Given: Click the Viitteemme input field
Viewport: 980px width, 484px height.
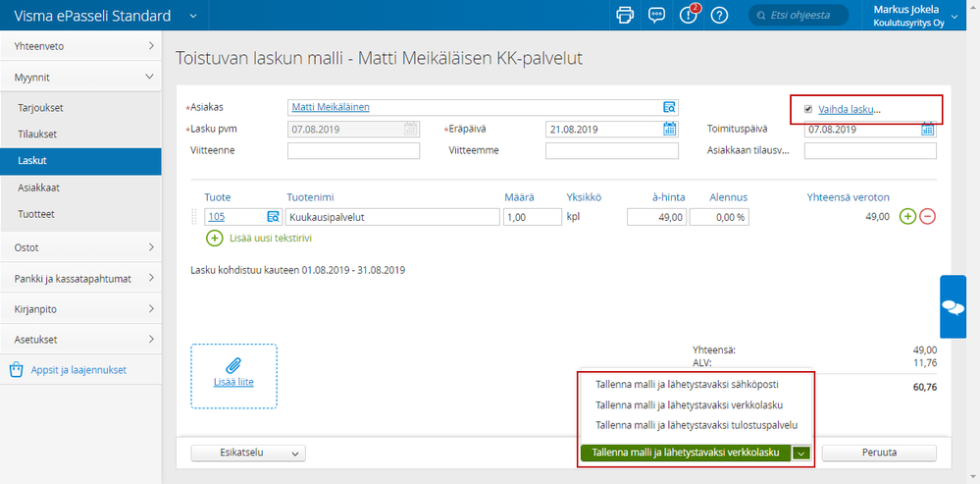Looking at the screenshot, I should pyautogui.click(x=612, y=151).
